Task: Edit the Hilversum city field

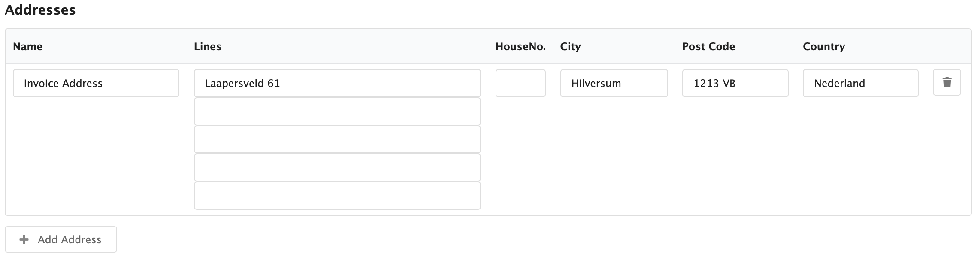Action: (x=614, y=83)
